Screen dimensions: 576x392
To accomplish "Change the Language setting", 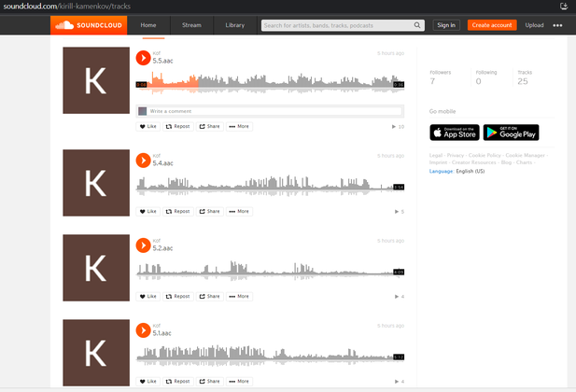I will tap(457, 171).
